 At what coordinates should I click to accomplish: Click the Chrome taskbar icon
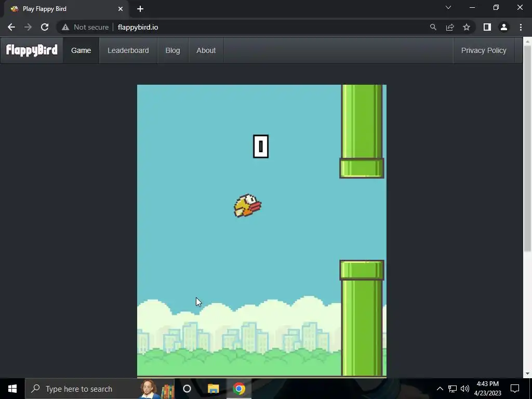[239, 389]
